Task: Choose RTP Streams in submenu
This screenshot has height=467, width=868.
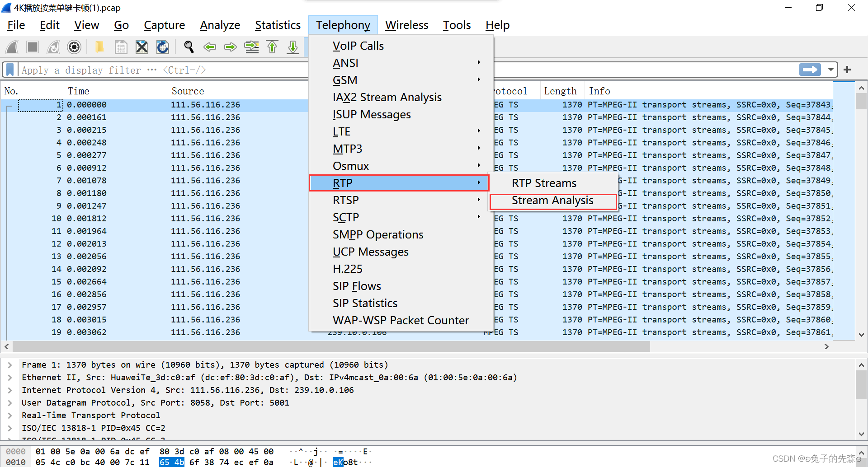Action: [x=553, y=183]
